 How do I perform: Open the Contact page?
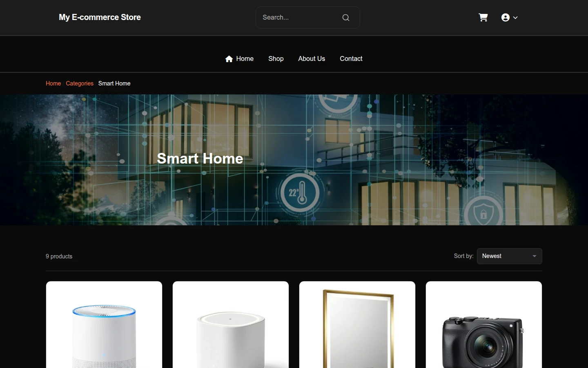[x=351, y=59]
